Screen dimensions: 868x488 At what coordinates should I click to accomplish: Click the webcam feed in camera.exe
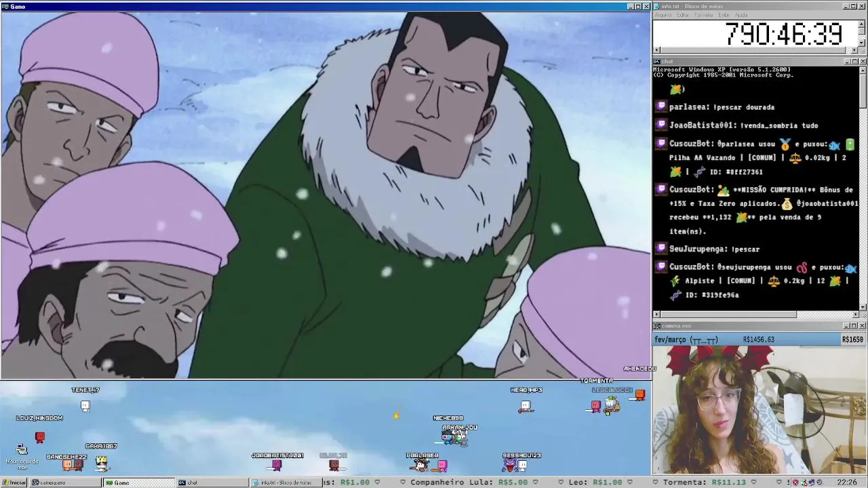click(759, 410)
